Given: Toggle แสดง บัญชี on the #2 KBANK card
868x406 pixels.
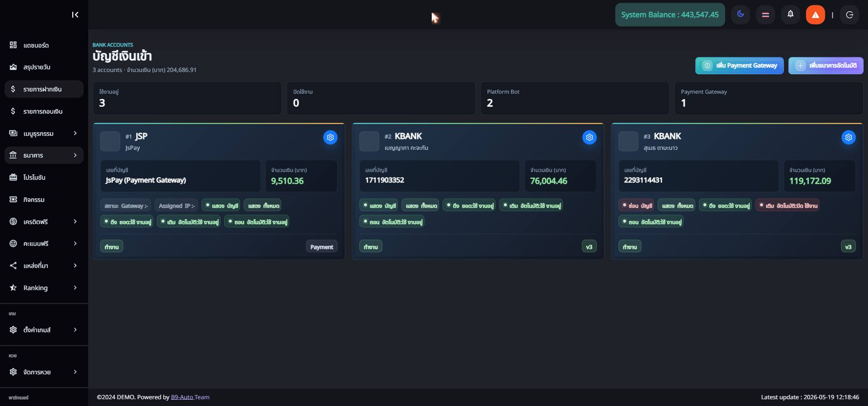Looking at the screenshot, I should click(x=378, y=205).
